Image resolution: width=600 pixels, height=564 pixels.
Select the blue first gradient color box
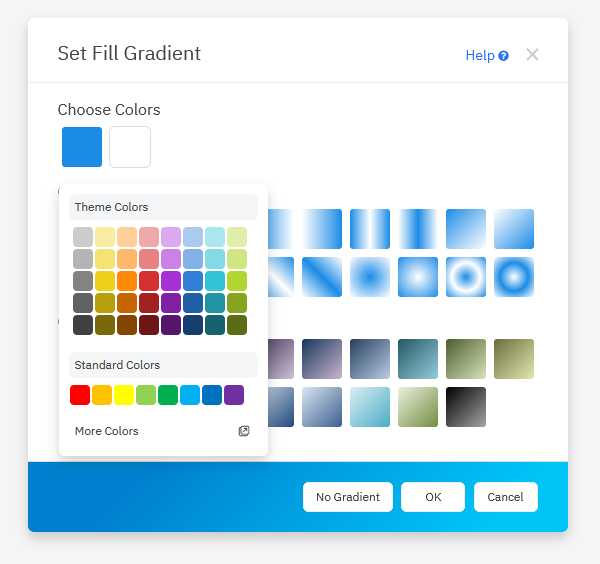tap(82, 147)
